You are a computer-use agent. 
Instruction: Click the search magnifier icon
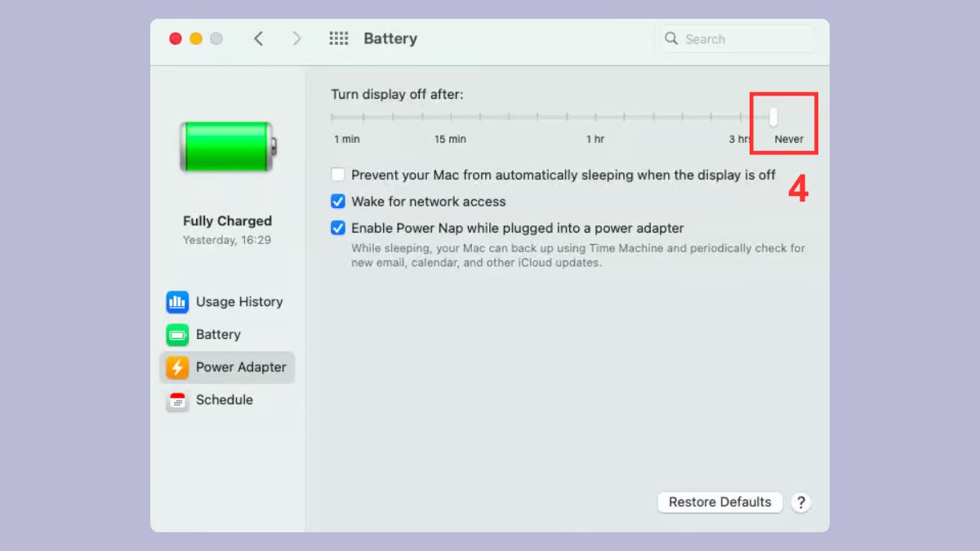pos(670,38)
